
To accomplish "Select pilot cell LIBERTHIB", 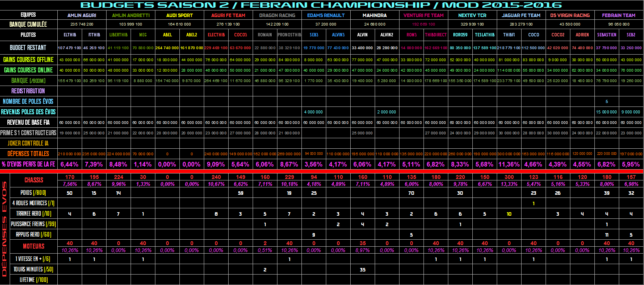I will (x=118, y=35).
